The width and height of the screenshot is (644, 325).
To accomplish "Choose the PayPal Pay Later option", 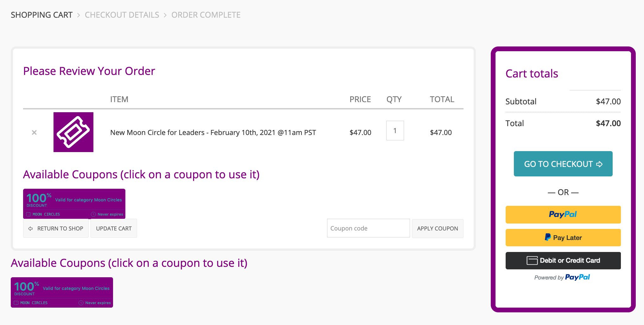I will tap(563, 237).
